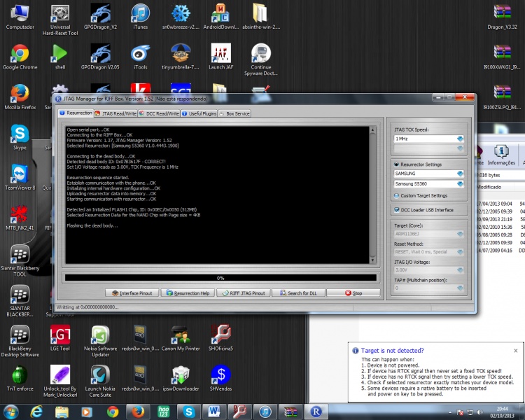Open LGE Tool desktop shortcut

click(x=60, y=338)
